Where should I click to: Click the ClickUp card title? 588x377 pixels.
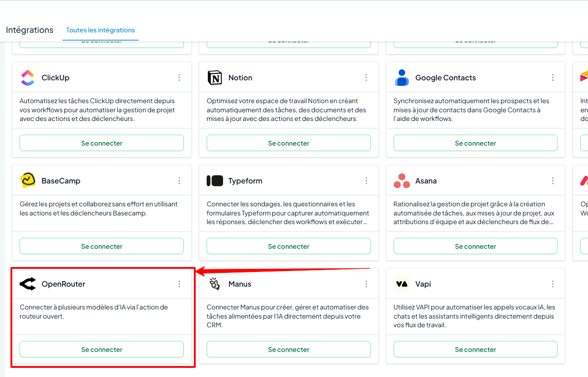(55, 78)
